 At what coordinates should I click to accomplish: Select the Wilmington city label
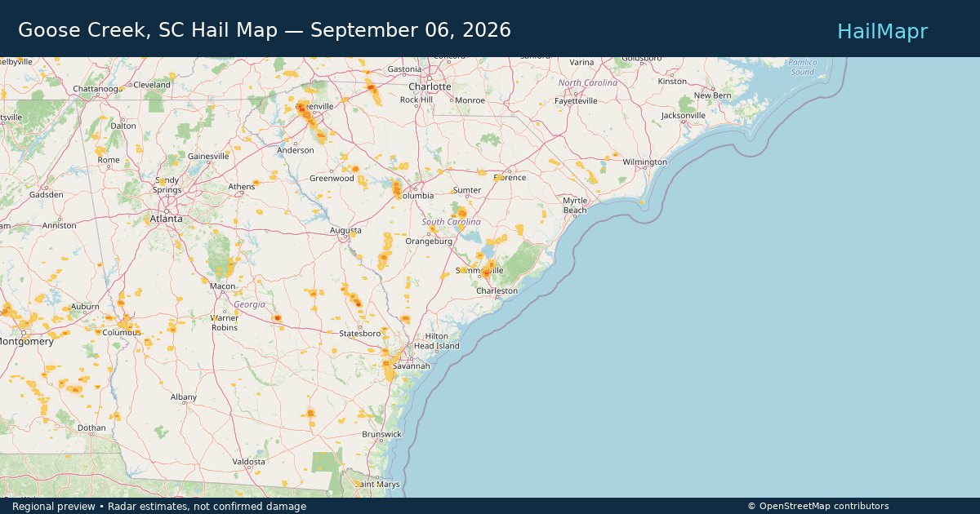tap(644, 162)
